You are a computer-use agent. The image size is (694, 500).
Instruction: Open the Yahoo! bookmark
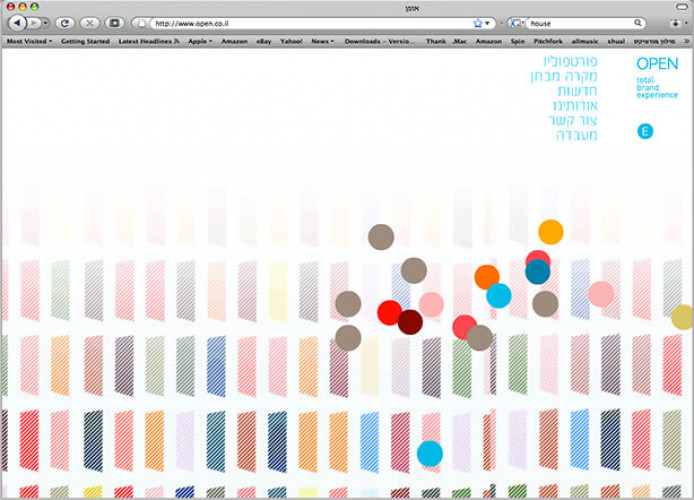coord(291,41)
